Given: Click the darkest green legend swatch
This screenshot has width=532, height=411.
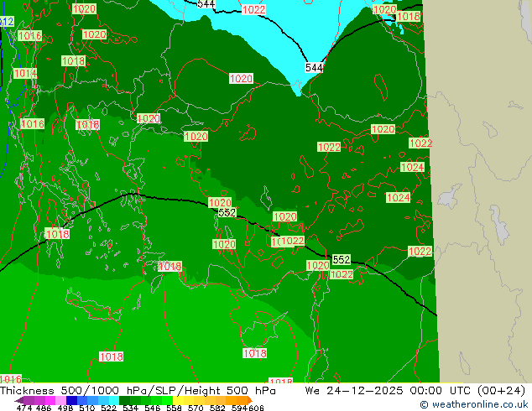Looking at the screenshot, I should tap(124, 400).
